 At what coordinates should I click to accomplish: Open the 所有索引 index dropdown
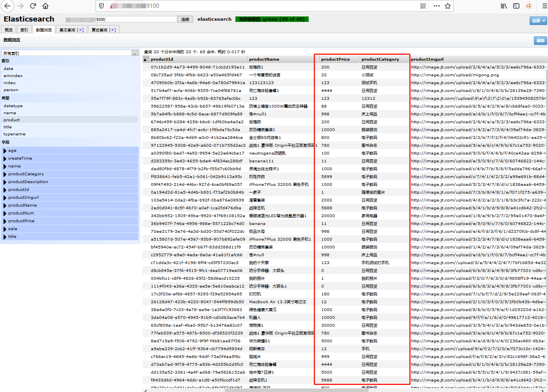point(70,53)
